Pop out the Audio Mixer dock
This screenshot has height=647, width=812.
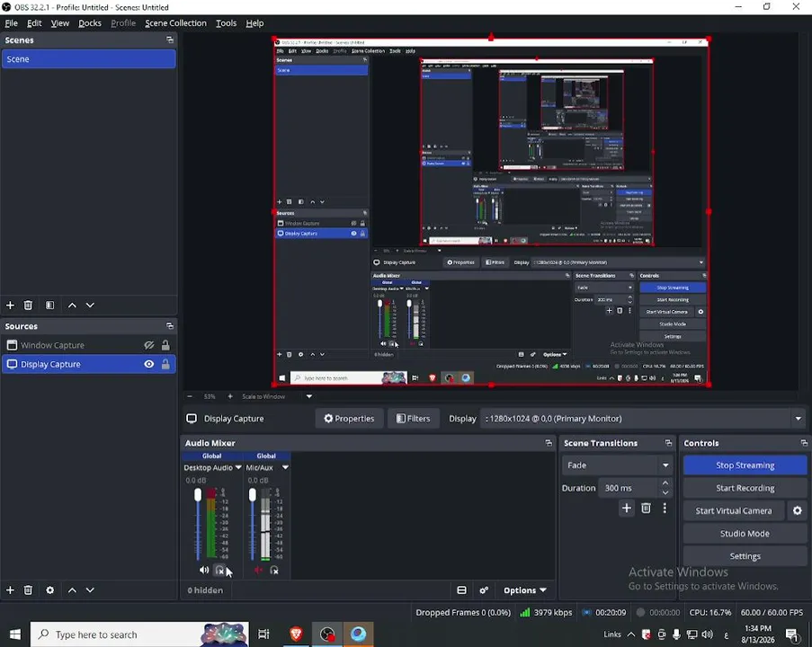pos(549,443)
